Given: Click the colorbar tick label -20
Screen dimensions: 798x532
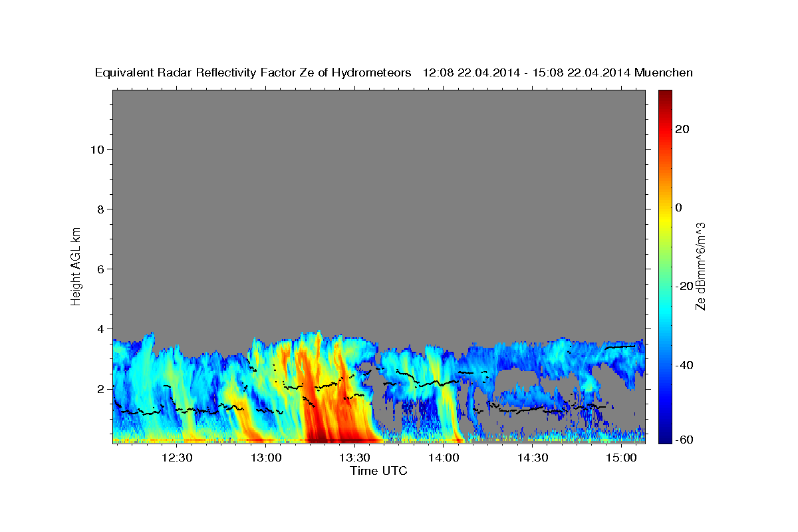Looking at the screenshot, I should 684,286.
